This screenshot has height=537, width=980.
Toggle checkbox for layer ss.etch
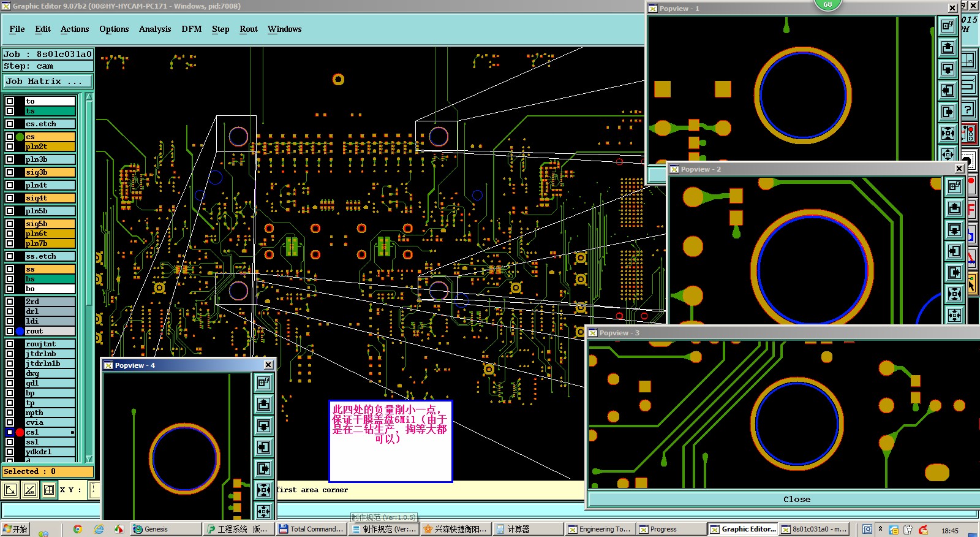coord(10,256)
